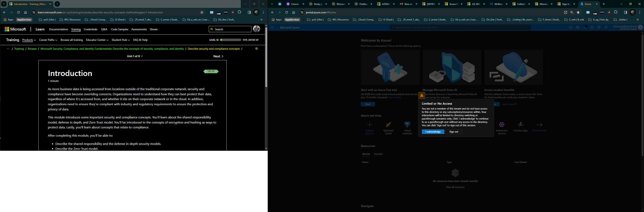Image resolution: width=644 pixels, height=212 pixels.
Task: Open the Apps shortcut in left browser bookmarks
Action: pyautogui.click(x=8, y=19)
